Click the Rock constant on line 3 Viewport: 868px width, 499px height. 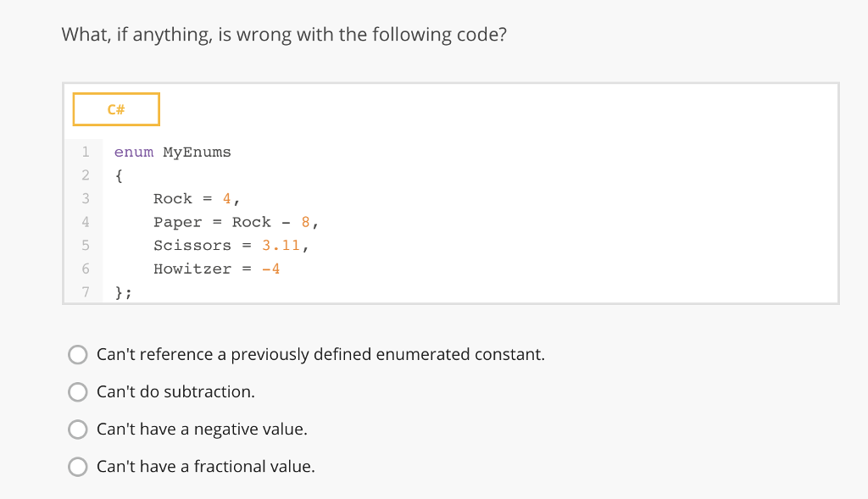tap(173, 198)
